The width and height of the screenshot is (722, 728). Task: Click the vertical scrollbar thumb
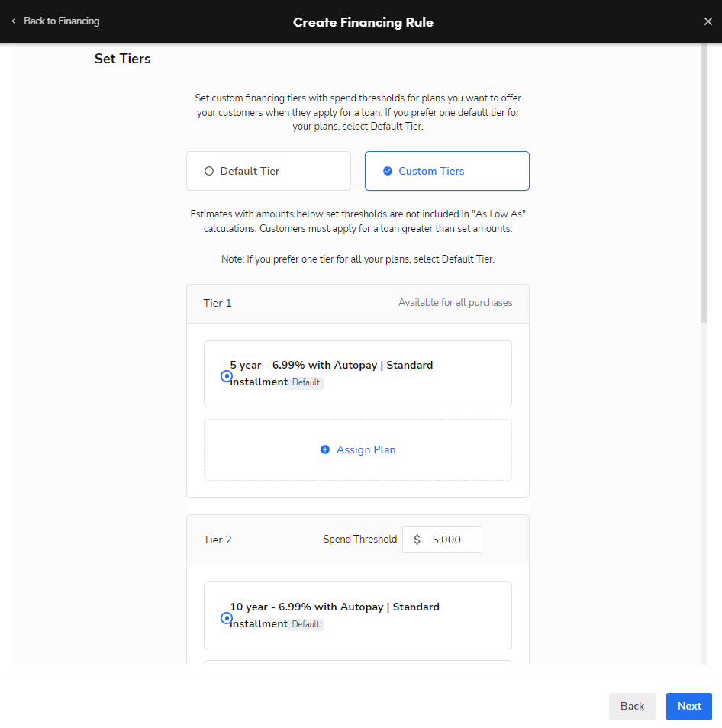704,183
